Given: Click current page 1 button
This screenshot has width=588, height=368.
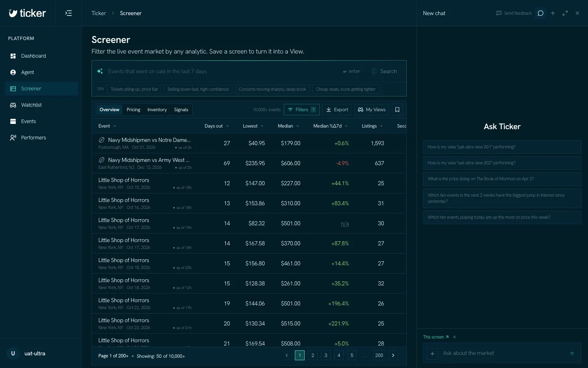Looking at the screenshot, I should (300, 355).
